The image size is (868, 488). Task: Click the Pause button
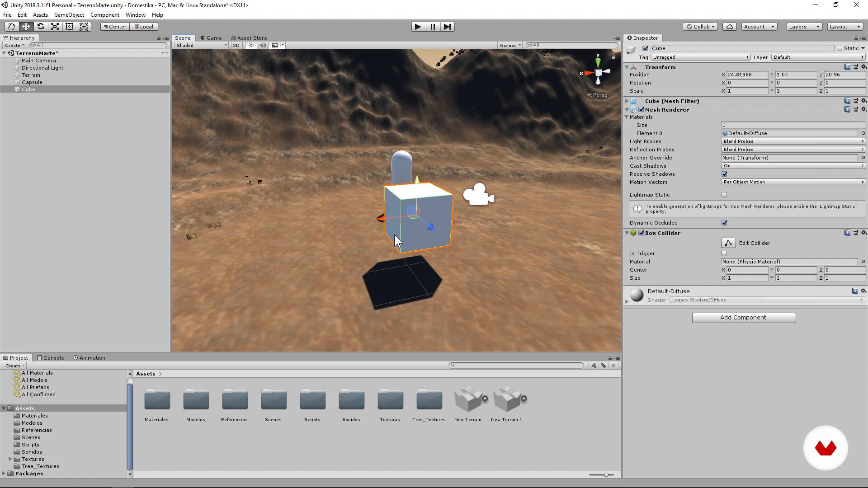point(433,27)
